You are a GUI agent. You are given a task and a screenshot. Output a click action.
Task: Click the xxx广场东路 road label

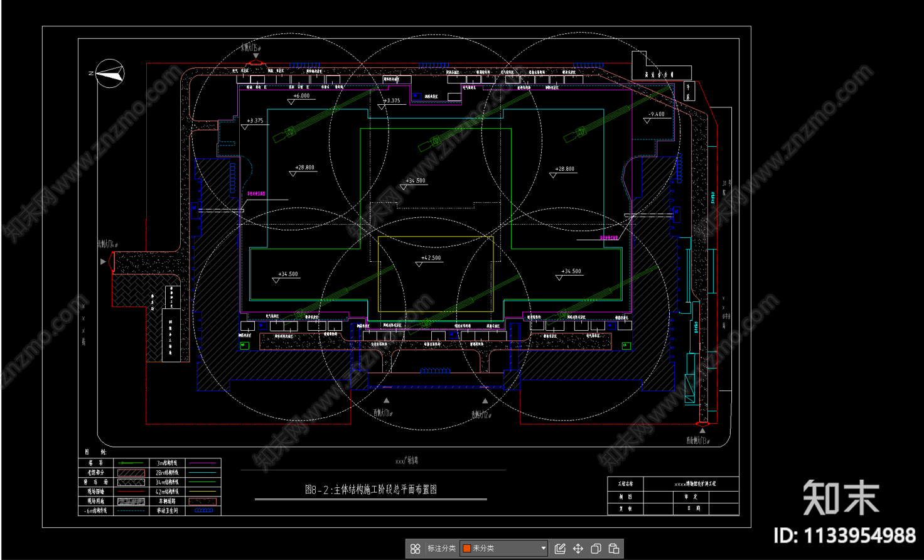pos(407,461)
